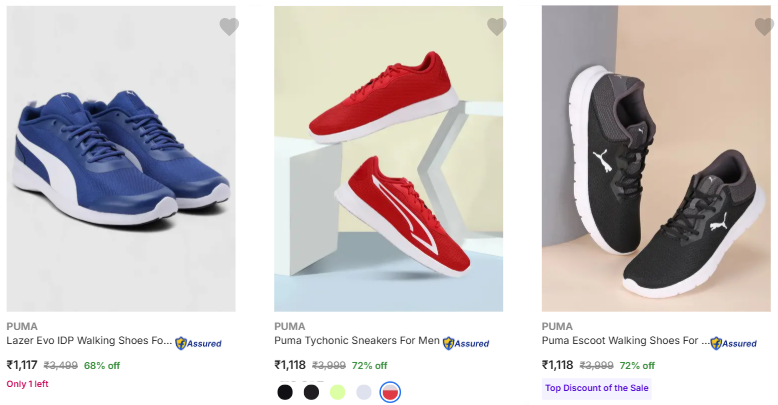Image resolution: width=778 pixels, height=405 pixels.
Task: Click the Top Discount of the Sale tag
Action: click(x=596, y=388)
